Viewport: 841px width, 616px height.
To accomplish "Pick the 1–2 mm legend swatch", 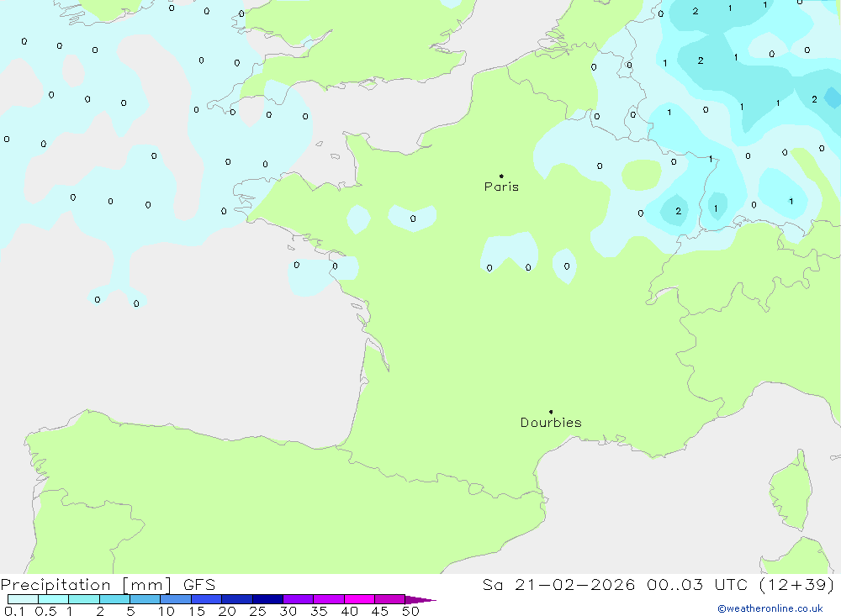I will pyautogui.click(x=84, y=599).
